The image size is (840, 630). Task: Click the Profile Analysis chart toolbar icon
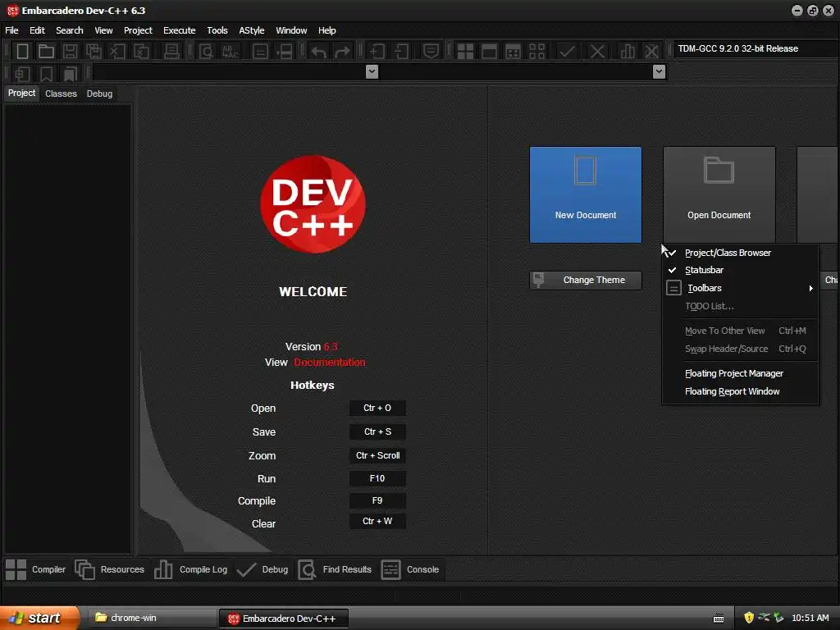click(x=628, y=52)
